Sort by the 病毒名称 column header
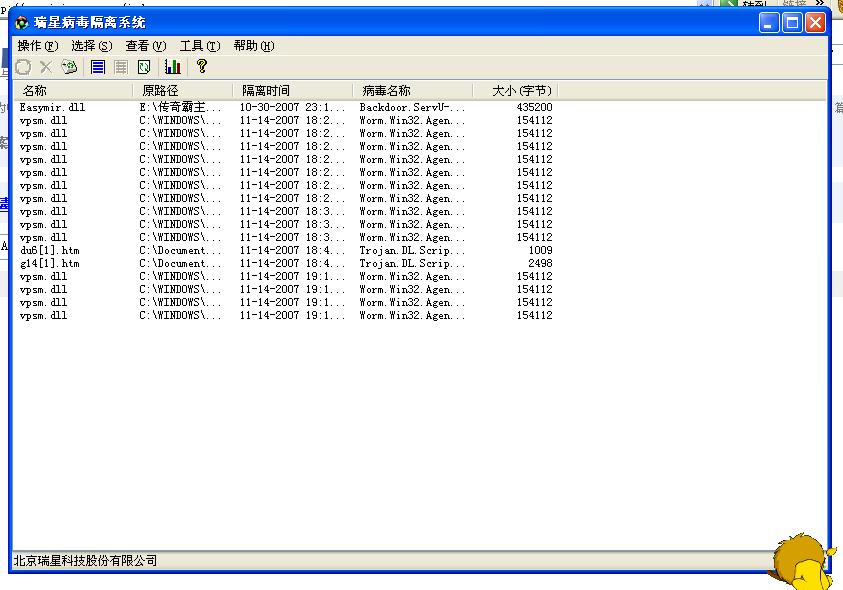843x590 pixels. [x=413, y=90]
